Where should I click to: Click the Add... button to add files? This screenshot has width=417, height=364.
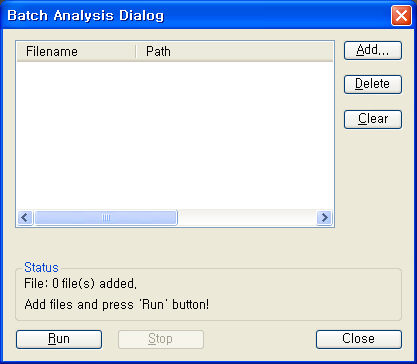pos(373,50)
